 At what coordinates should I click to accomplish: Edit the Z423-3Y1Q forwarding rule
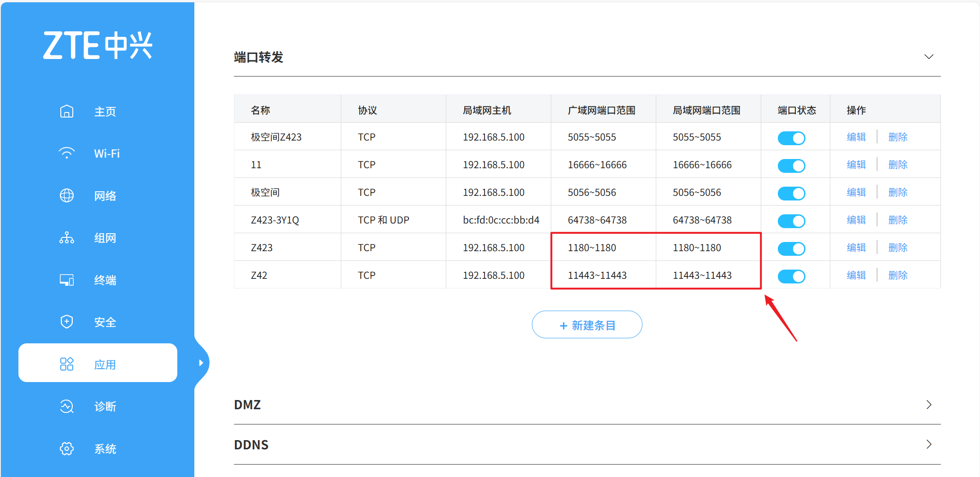pos(856,220)
